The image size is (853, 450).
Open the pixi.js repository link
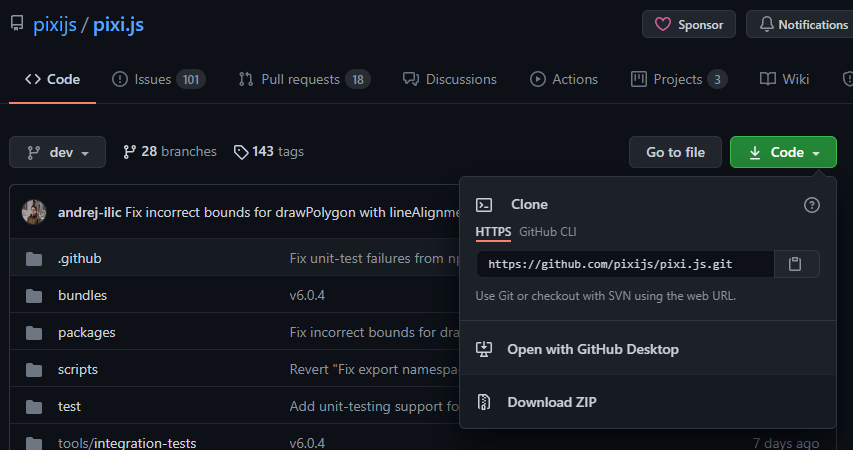tap(118, 24)
